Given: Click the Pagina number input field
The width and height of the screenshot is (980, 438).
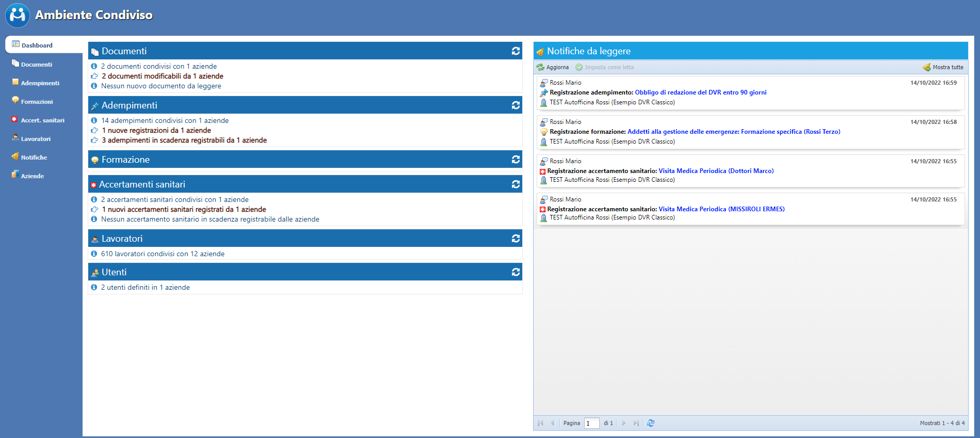Looking at the screenshot, I should coord(591,423).
